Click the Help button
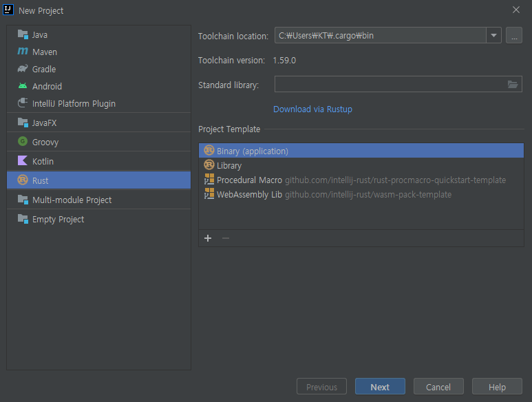This screenshot has height=402, width=532. pos(497,387)
